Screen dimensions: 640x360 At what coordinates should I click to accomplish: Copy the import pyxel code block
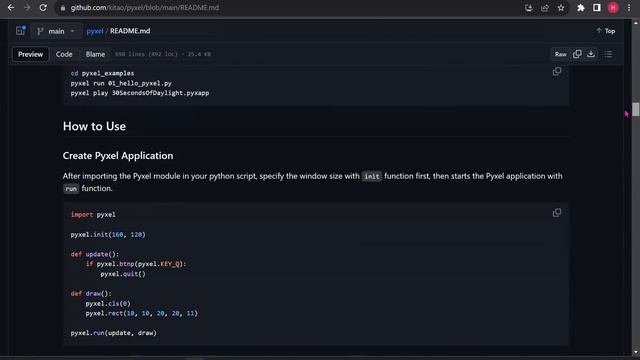coord(557,213)
